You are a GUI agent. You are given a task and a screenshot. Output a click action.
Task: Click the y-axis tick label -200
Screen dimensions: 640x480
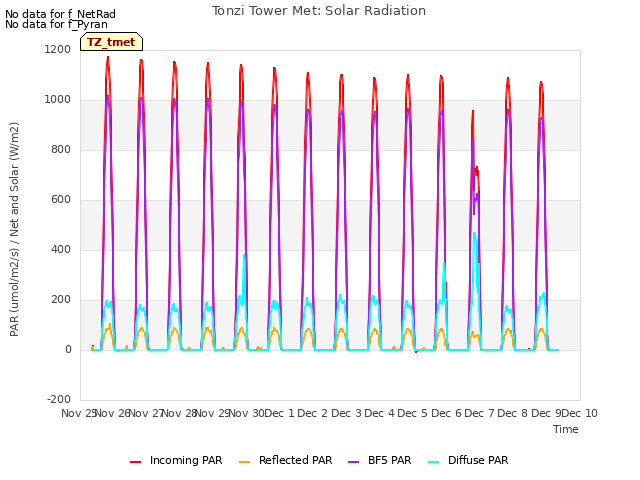[x=59, y=400]
